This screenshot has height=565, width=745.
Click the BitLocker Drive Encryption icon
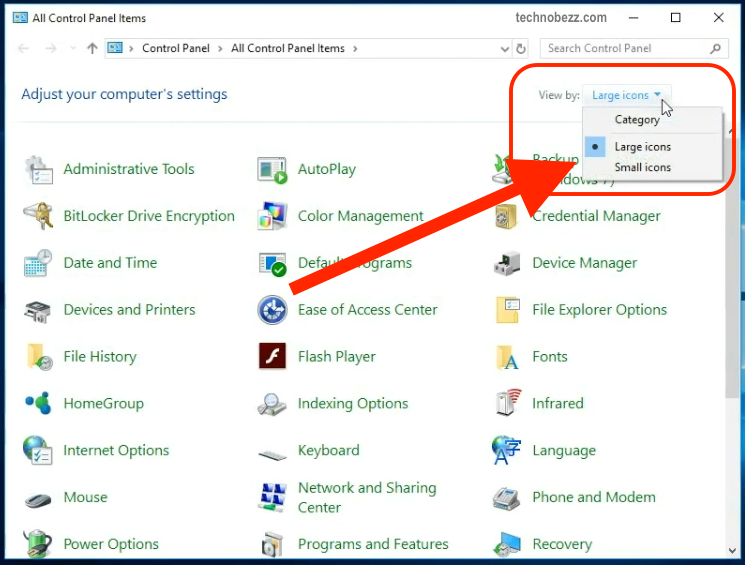[x=38, y=216]
